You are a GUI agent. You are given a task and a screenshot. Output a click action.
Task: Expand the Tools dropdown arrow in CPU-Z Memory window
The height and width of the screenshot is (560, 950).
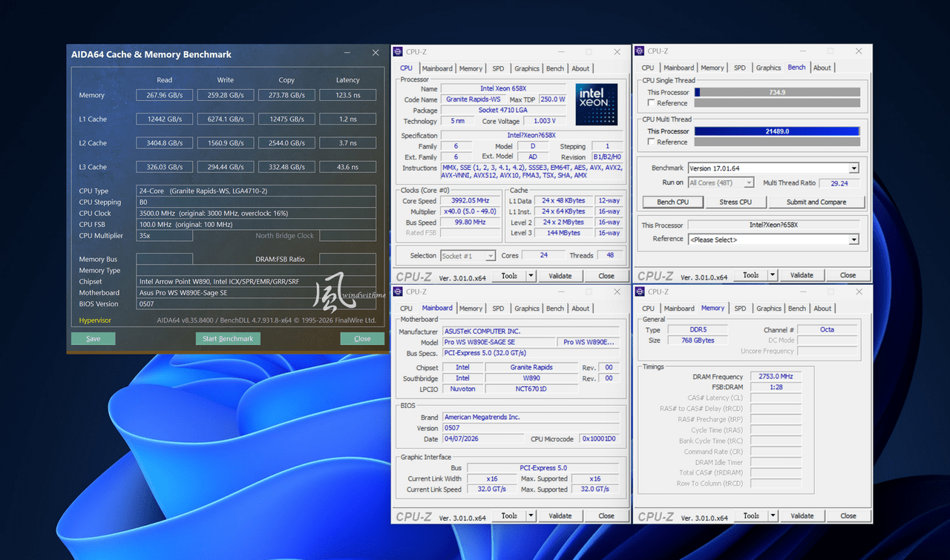pyautogui.click(x=773, y=515)
